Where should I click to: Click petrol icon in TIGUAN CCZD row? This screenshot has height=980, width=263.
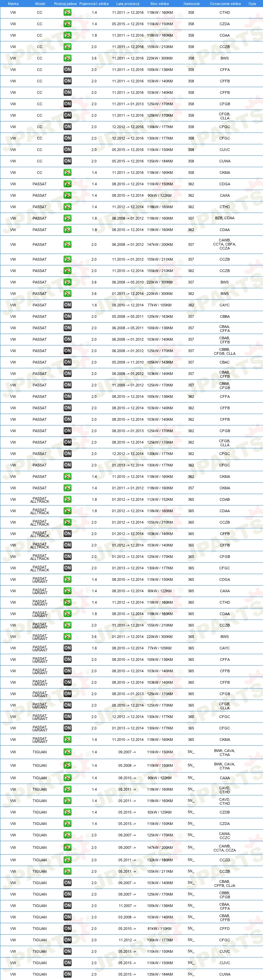[67, 859]
